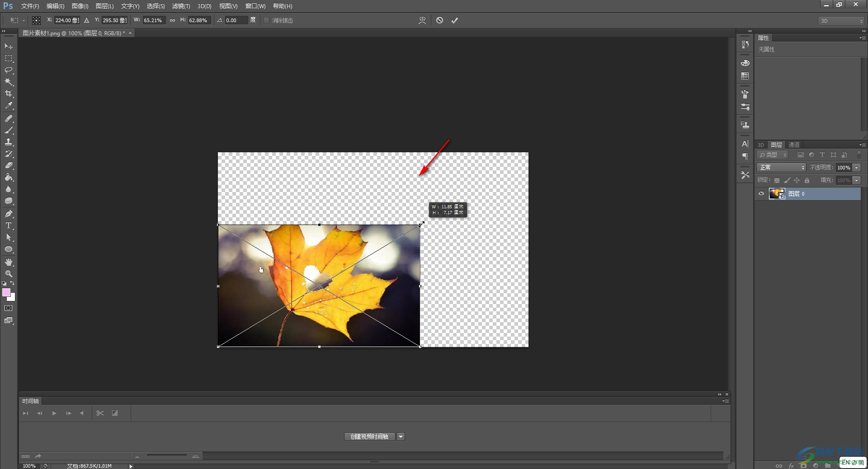Select the Healing Brush tool
Screen dimensions: 868x469
[9, 118]
